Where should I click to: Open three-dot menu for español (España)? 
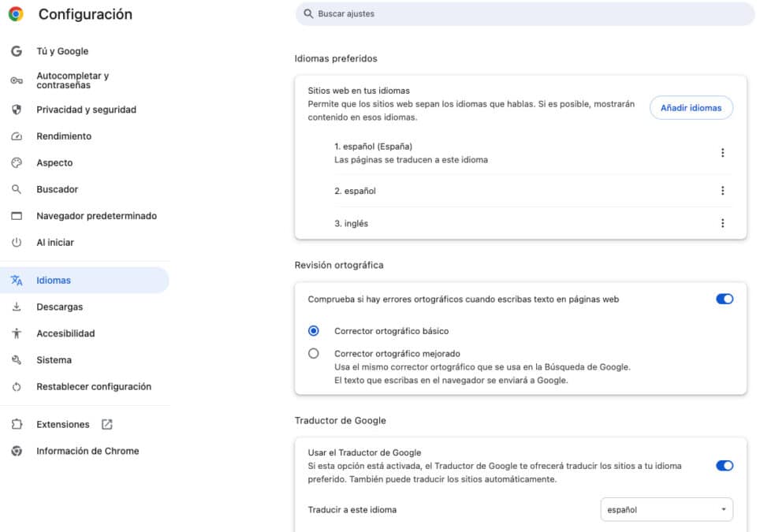click(x=722, y=153)
